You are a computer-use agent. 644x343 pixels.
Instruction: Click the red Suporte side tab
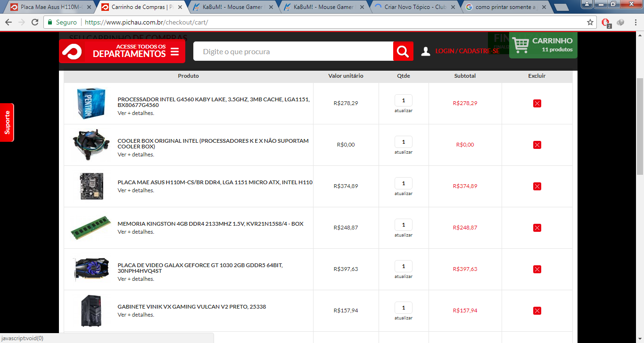(7, 122)
